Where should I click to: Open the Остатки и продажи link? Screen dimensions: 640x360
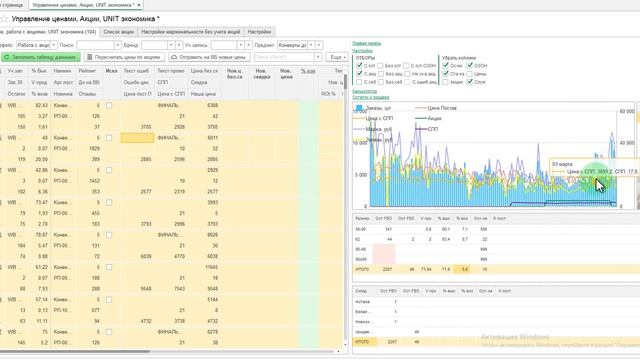tap(371, 97)
